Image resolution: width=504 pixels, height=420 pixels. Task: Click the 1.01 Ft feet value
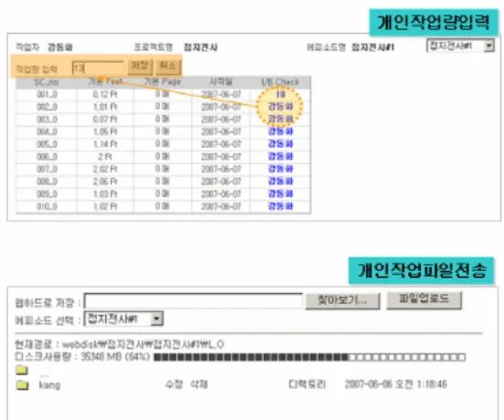pos(105,107)
